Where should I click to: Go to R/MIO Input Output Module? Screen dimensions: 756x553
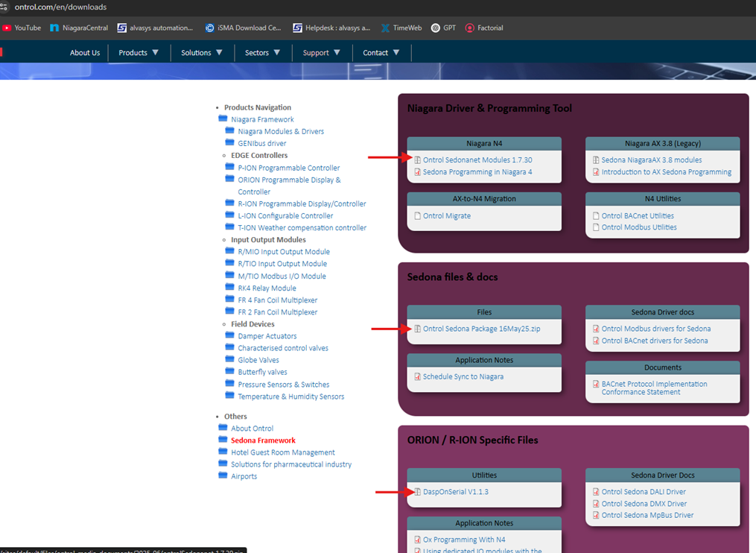tap(284, 251)
